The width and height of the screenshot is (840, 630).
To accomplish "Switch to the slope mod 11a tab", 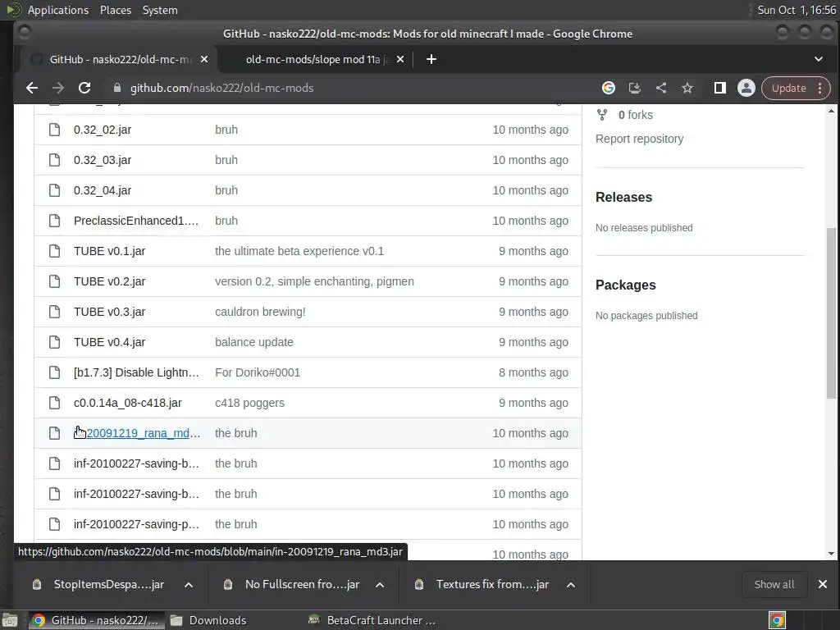I will coord(317,59).
